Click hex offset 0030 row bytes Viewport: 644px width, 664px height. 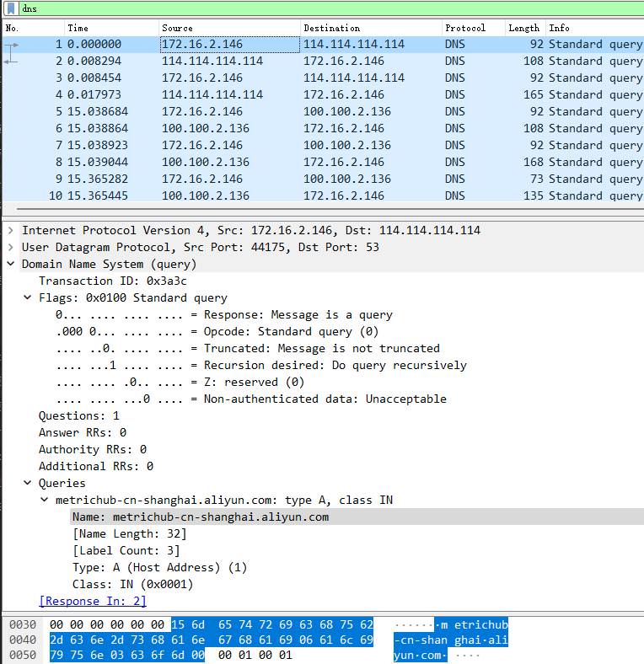coord(211,625)
